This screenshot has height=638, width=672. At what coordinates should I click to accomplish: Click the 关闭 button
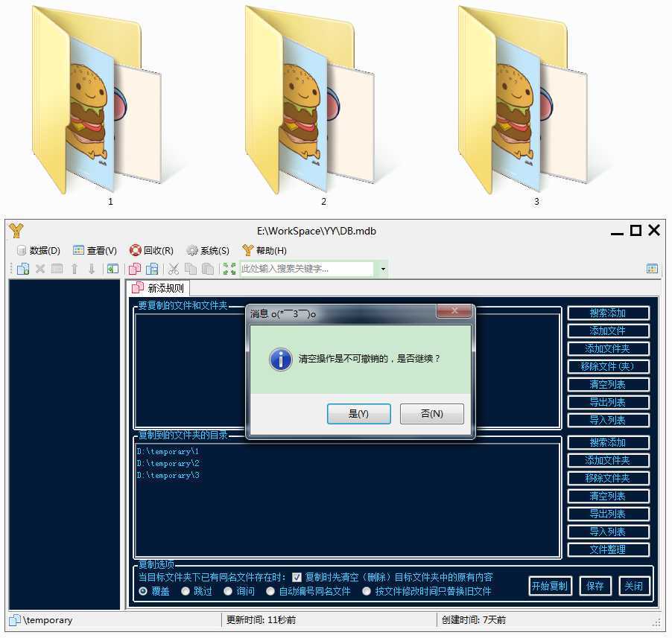634,586
